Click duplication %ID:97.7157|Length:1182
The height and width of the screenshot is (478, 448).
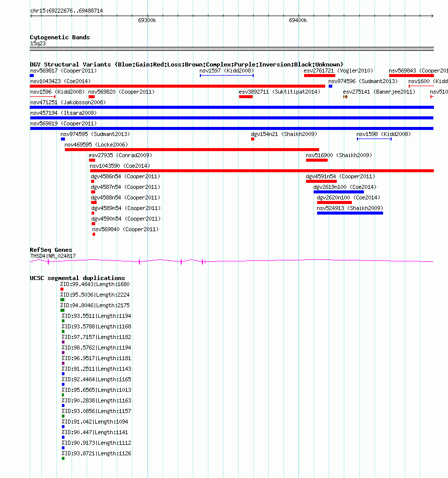pos(96,337)
